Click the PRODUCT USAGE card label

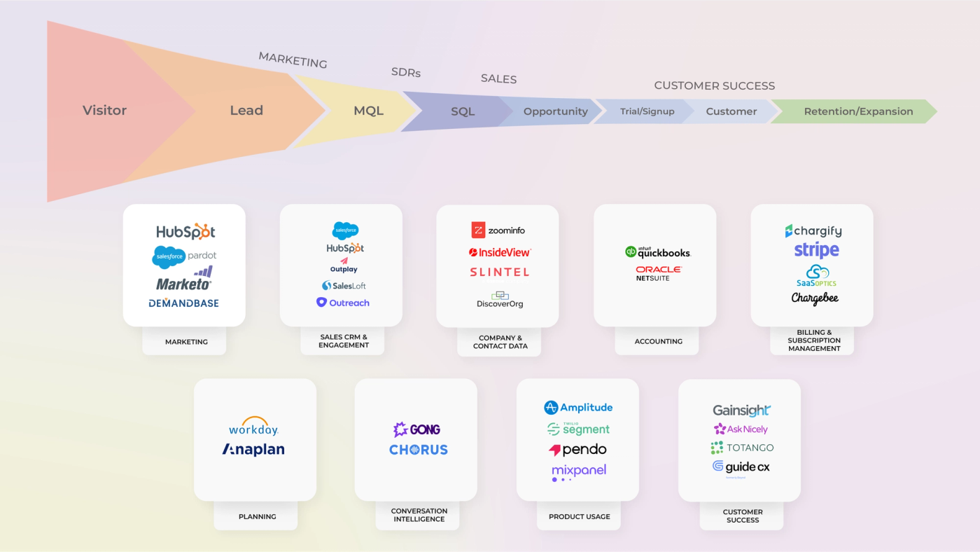pos(580,516)
